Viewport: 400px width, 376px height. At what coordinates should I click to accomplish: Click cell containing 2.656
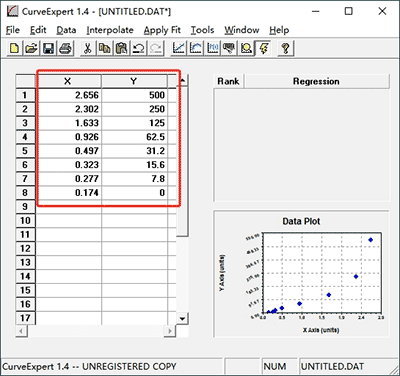point(68,95)
